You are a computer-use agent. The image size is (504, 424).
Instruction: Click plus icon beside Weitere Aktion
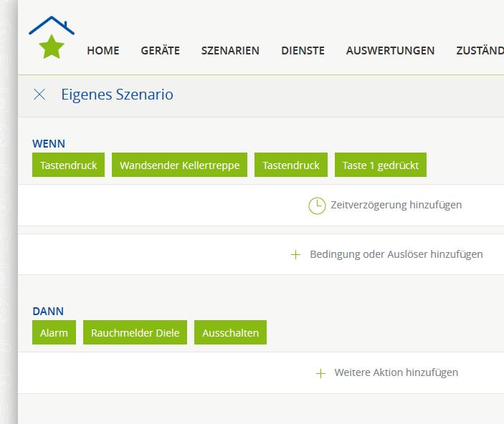pyautogui.click(x=320, y=373)
